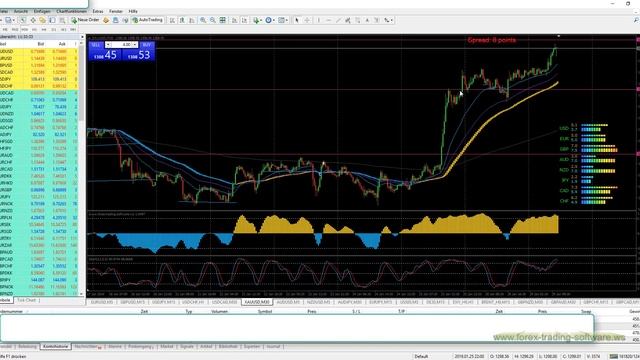Select the M15 timeframe button
The image size is (640, 360).
(x=15, y=29)
